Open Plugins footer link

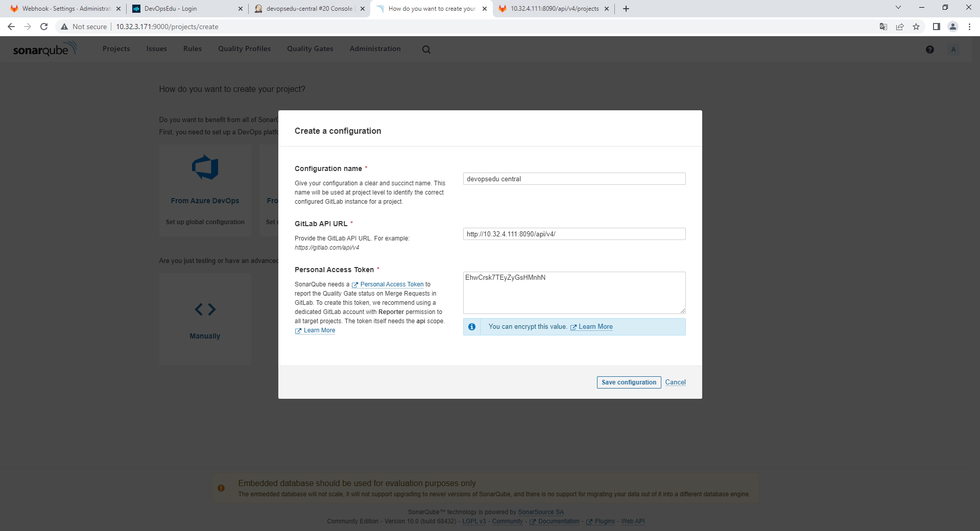[x=601, y=521]
